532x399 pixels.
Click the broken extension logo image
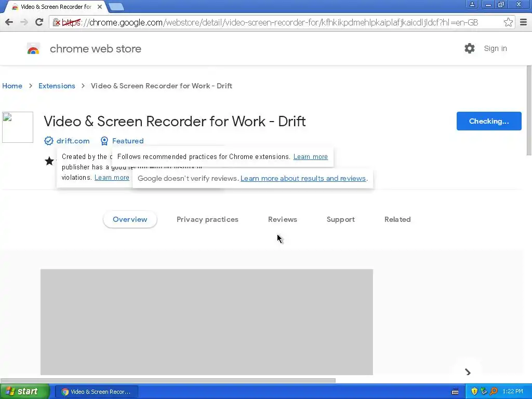coord(18,127)
